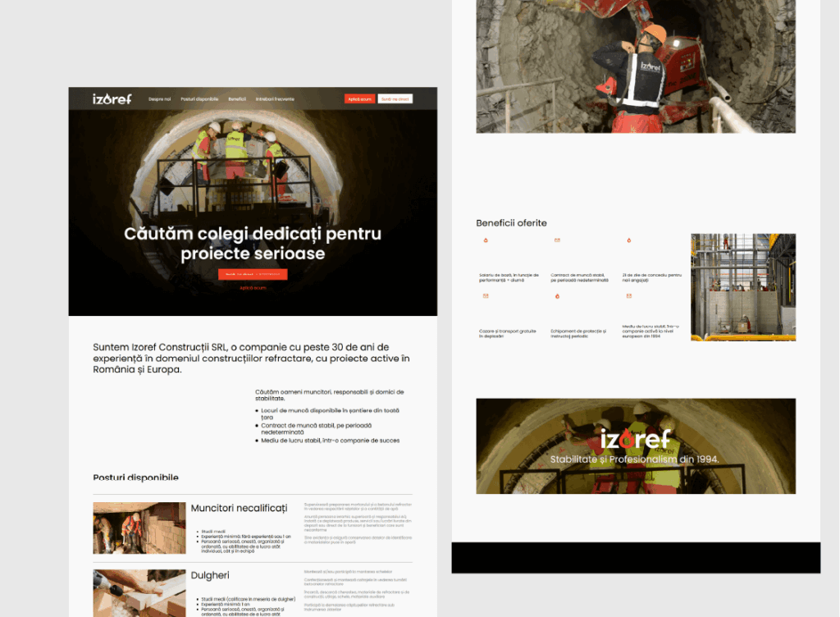Click the envelope icon above "Contract de muncă stabil"
The width and height of the screenshot is (840, 617).
tap(557, 239)
